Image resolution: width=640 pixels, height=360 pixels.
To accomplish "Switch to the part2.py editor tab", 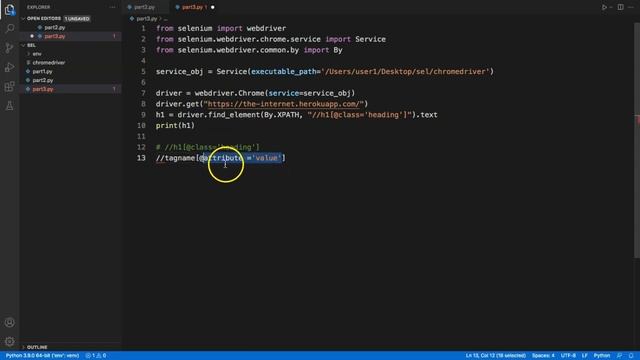I will pos(144,7).
